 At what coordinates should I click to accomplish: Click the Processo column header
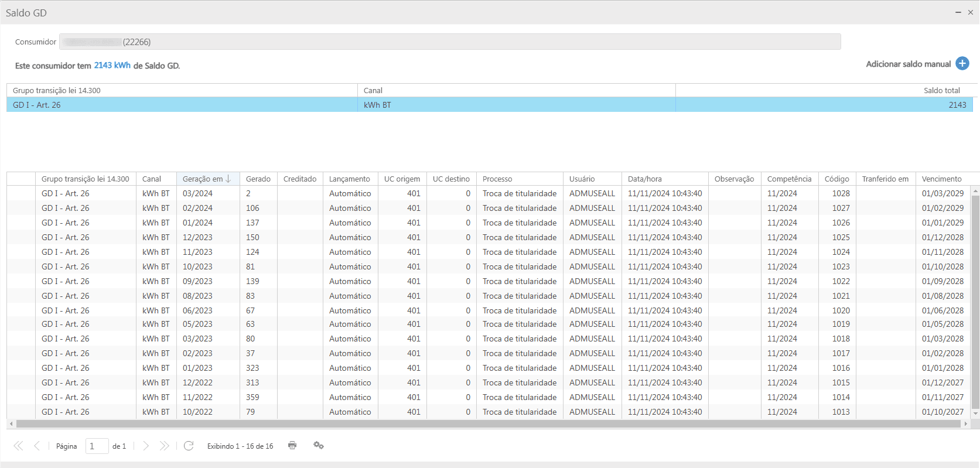point(497,179)
